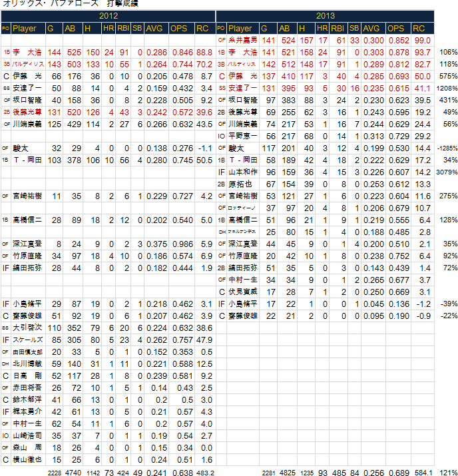Click the -1285% percentage cell
The width and height of the screenshot is (458, 476).
(447, 148)
